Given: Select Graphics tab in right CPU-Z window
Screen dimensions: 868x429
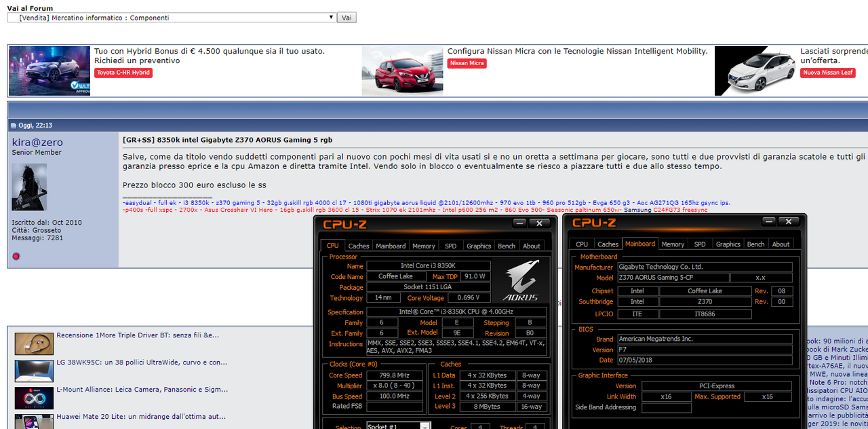Looking at the screenshot, I should 728,244.
